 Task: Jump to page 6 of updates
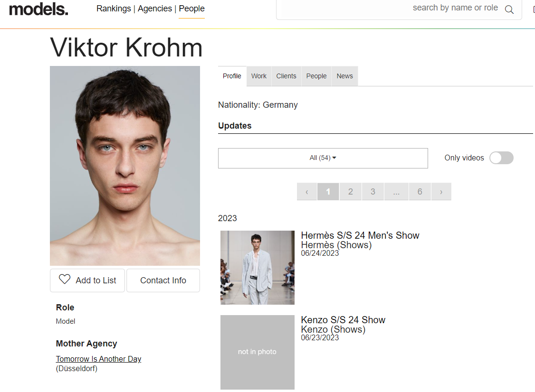click(x=420, y=192)
